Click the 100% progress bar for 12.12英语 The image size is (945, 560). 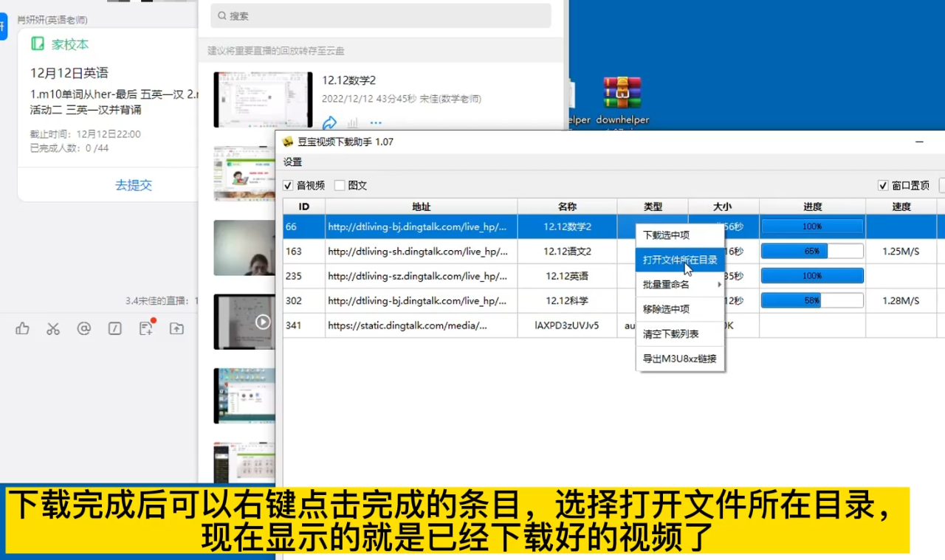point(812,276)
